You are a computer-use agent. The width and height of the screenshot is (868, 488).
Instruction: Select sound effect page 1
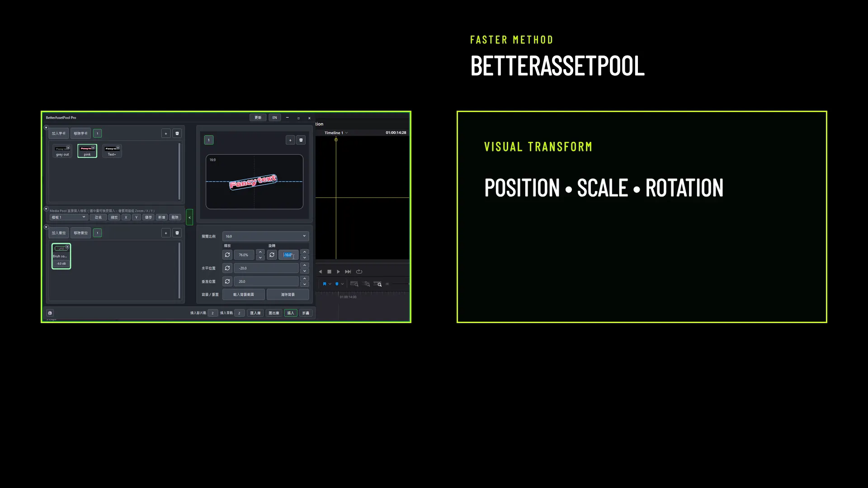click(97, 233)
